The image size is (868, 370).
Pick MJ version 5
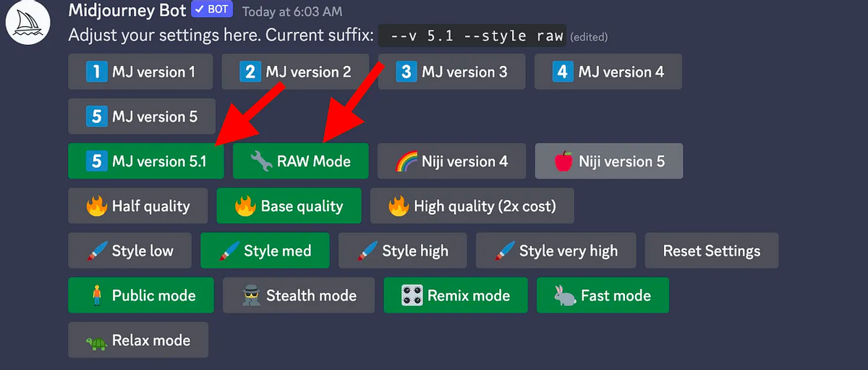click(142, 117)
